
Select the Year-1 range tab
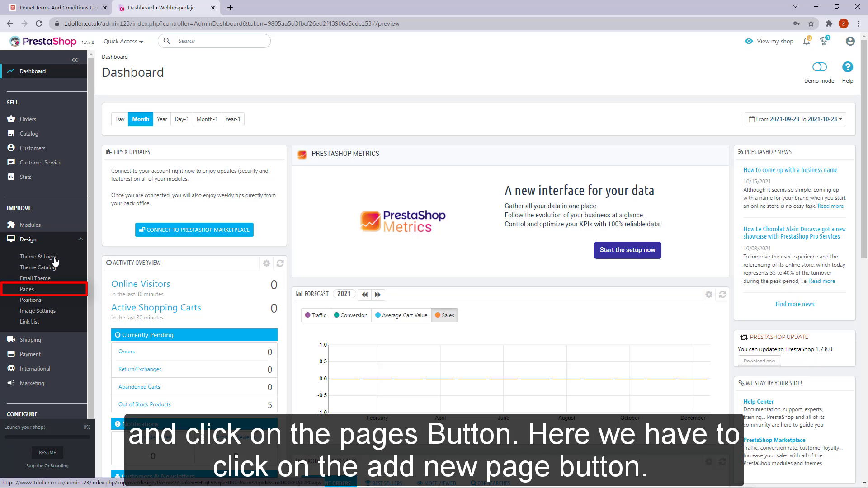point(233,119)
